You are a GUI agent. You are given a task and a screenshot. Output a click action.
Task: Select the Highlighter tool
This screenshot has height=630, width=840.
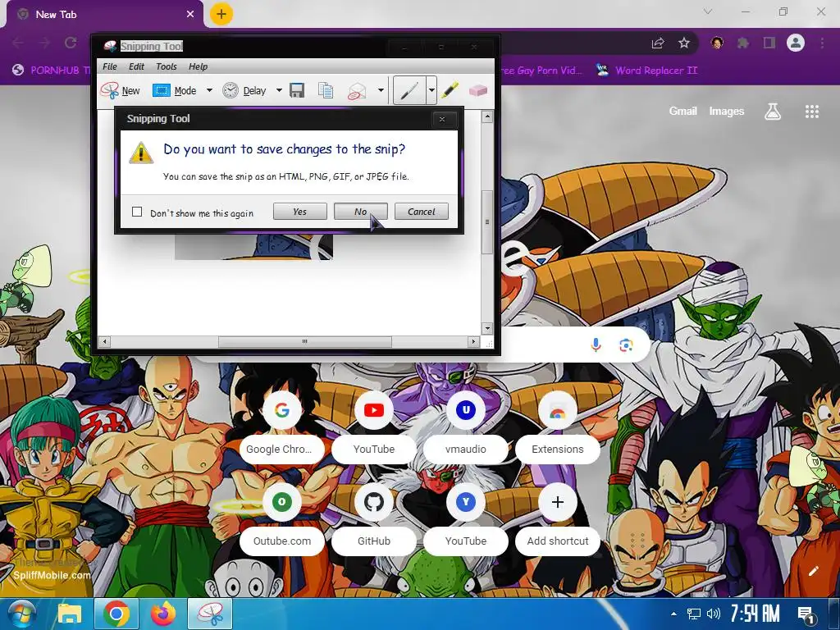pyautogui.click(x=450, y=90)
